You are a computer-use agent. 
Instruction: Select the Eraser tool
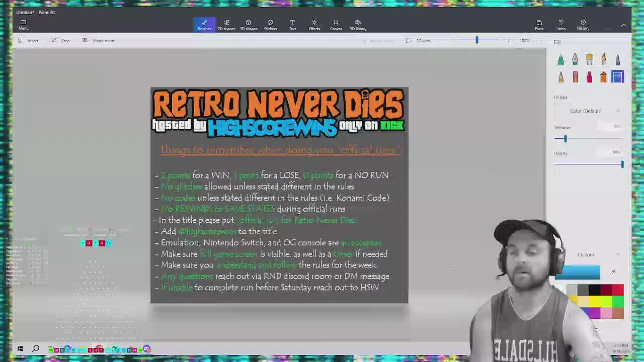pyautogui.click(x=575, y=76)
